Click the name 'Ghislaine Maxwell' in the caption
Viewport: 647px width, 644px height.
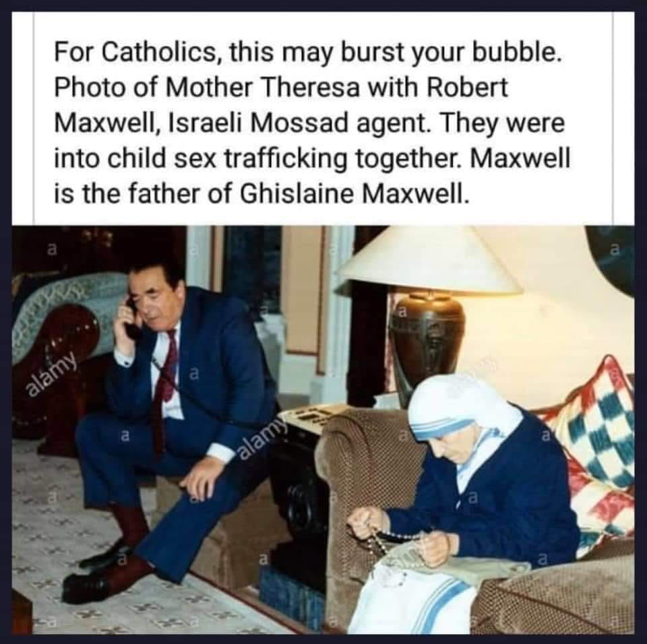pyautogui.click(x=355, y=193)
